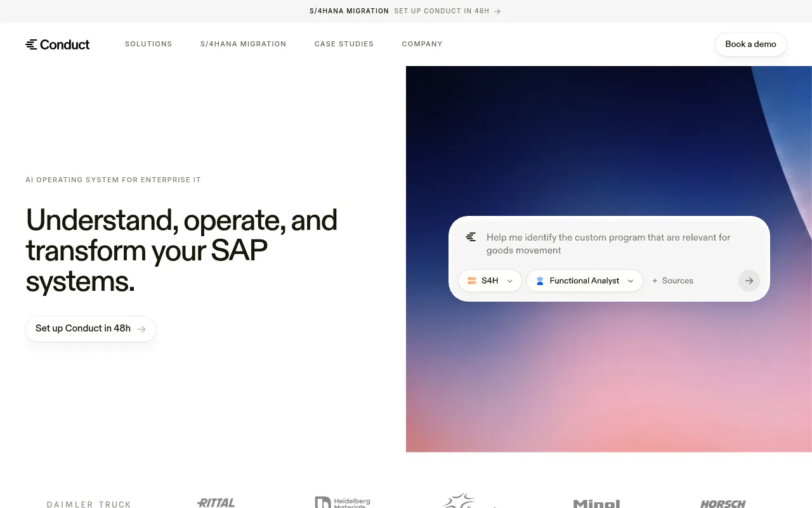Click the arrow icon in the top banner
812x508 pixels.
click(x=497, y=11)
